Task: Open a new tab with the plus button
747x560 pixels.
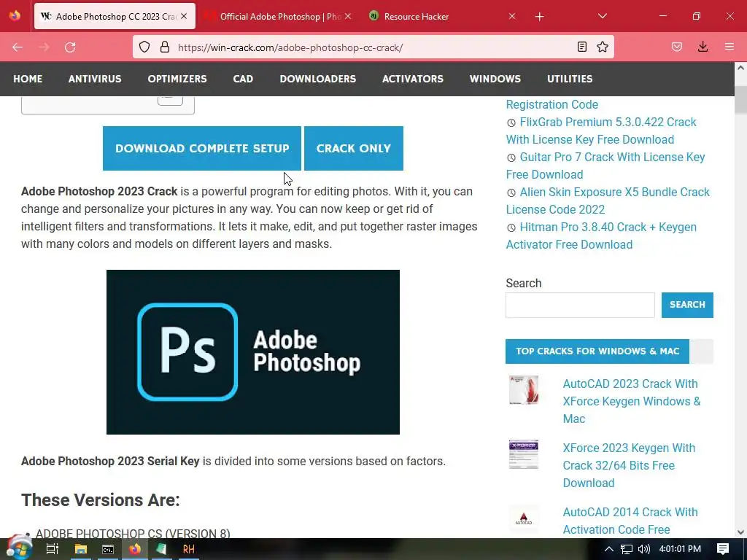Action: 539,17
